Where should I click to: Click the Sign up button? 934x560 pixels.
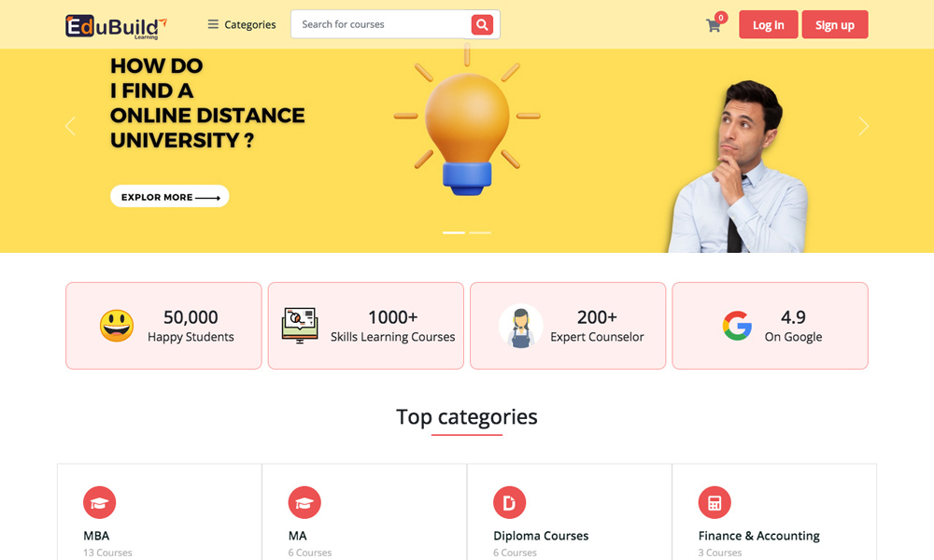pos(834,24)
